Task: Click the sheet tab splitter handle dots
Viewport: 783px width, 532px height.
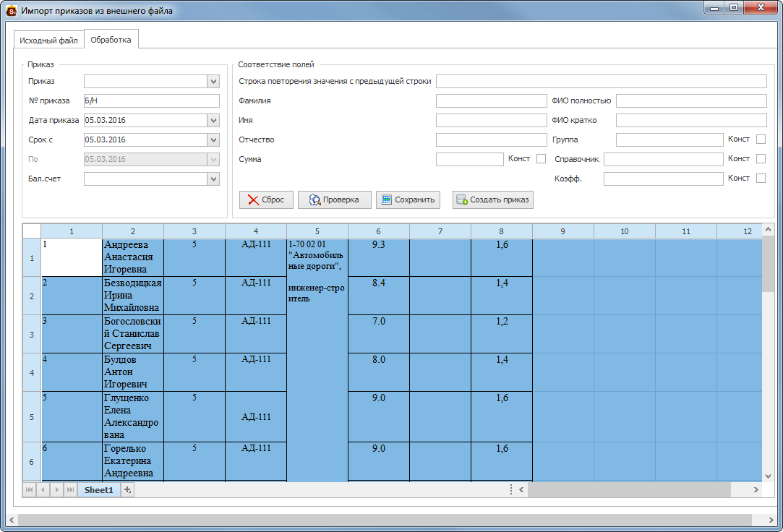Action: 511,490
